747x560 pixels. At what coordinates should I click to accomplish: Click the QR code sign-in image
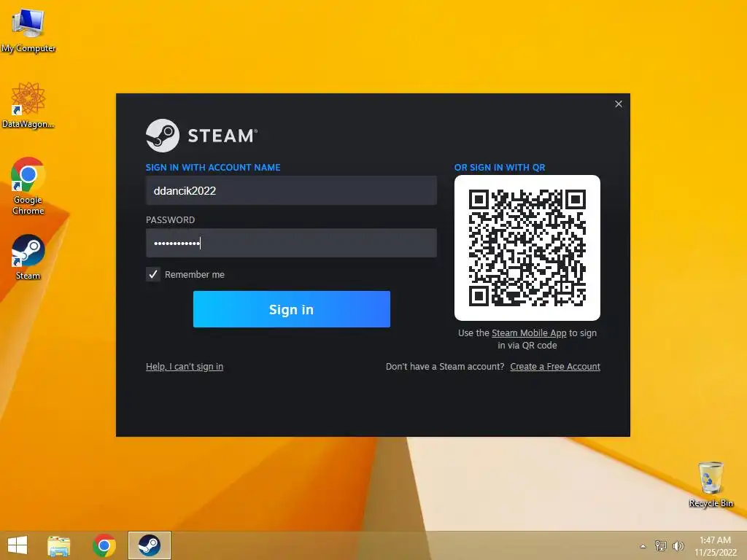tap(527, 248)
